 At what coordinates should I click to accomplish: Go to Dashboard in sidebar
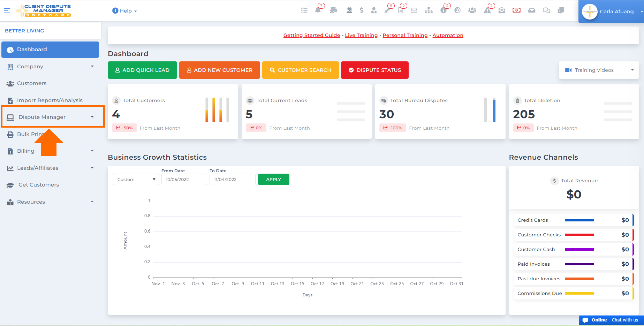[x=50, y=50]
